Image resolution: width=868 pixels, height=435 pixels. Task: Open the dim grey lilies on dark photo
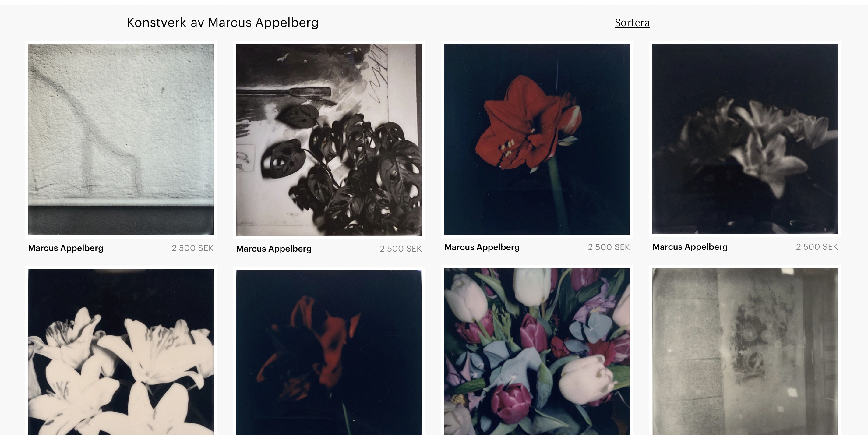pos(745,139)
